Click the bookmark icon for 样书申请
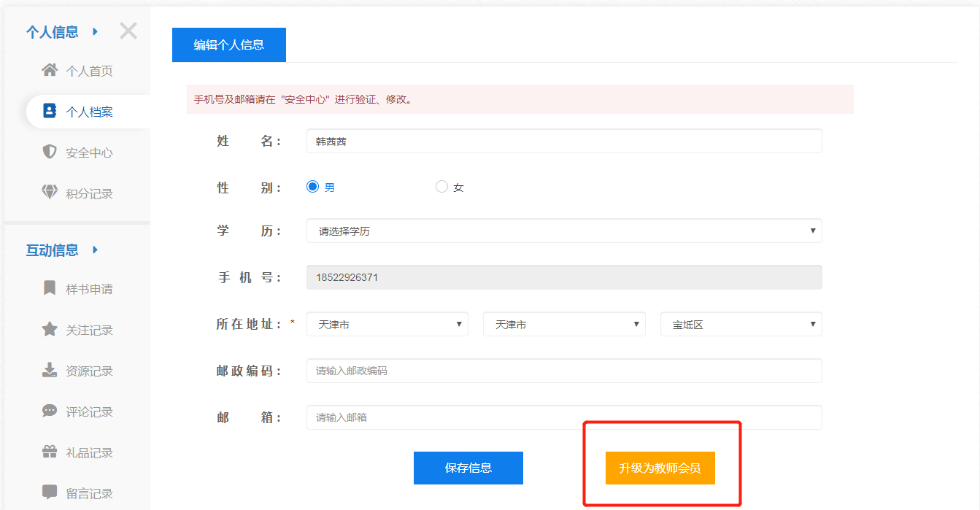980x510 pixels. click(49, 288)
